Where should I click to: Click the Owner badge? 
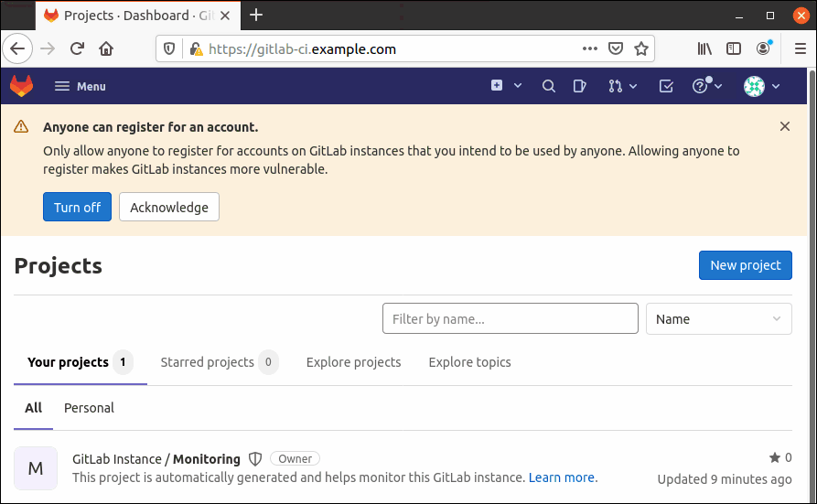tap(295, 458)
